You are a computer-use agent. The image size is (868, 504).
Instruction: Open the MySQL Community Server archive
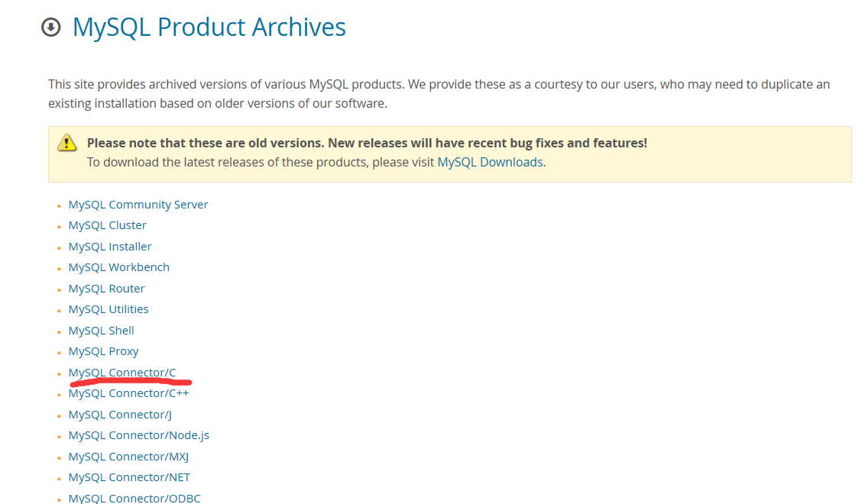(x=138, y=204)
